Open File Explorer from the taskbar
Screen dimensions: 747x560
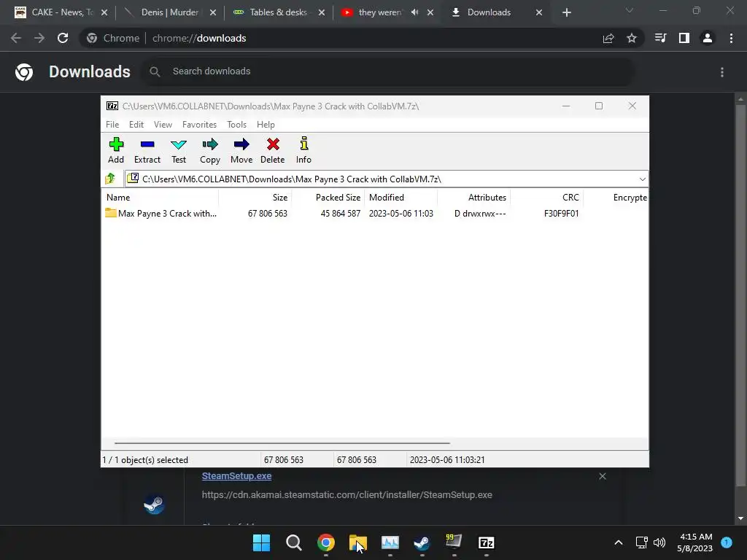[357, 542]
